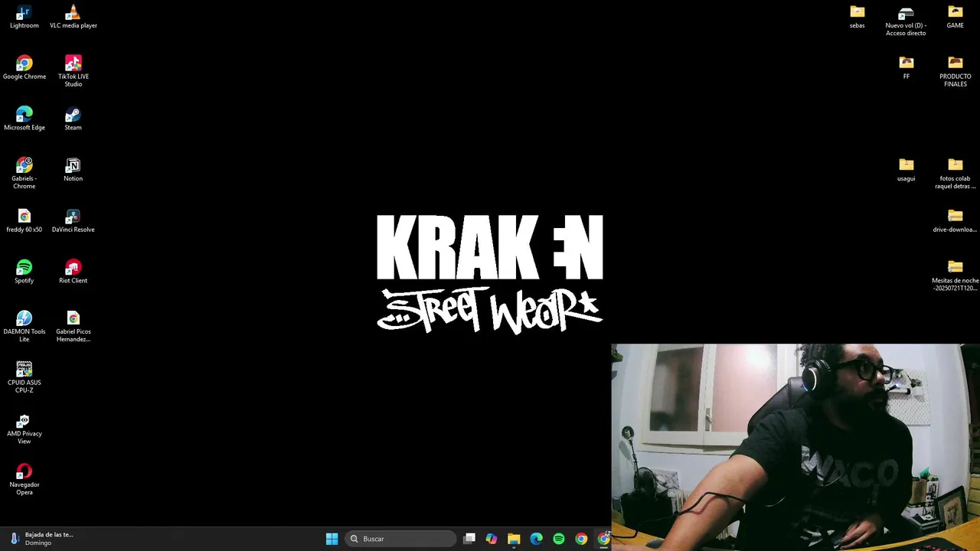Select the Riot Client desktop icon

click(73, 272)
